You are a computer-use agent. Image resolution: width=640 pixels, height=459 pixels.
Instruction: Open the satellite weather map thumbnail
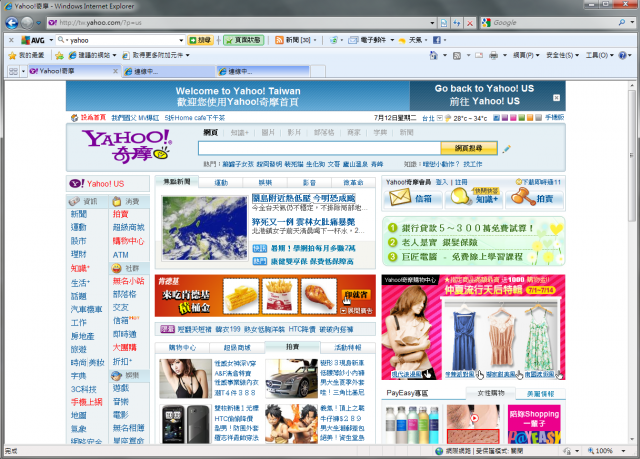204,228
